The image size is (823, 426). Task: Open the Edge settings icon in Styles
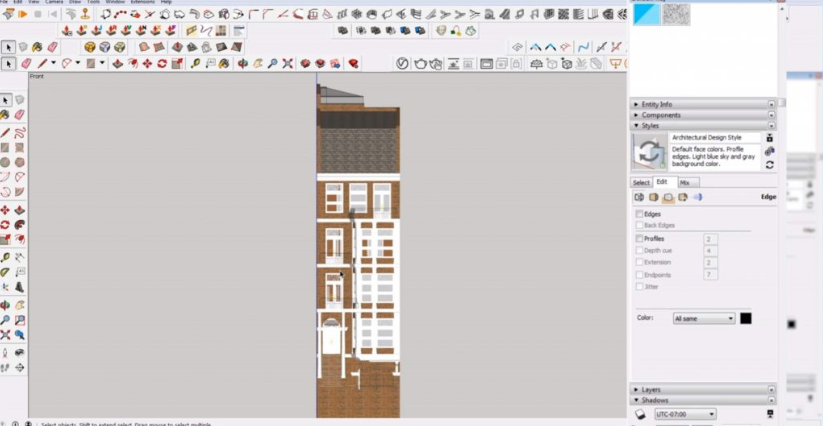tap(639, 197)
